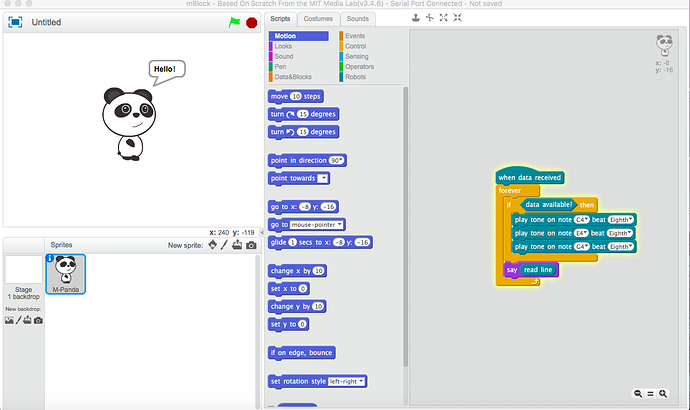
Task: Open the beat dropdown on the G4 tone block
Action: click(x=620, y=246)
